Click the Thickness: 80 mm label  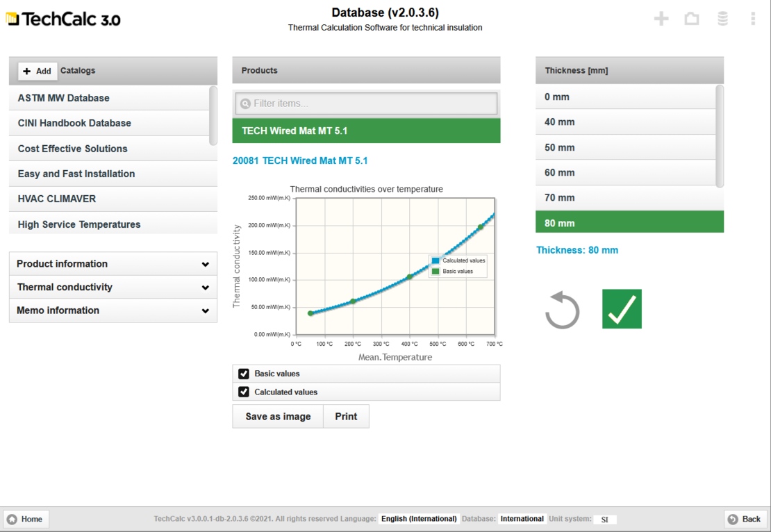point(577,250)
